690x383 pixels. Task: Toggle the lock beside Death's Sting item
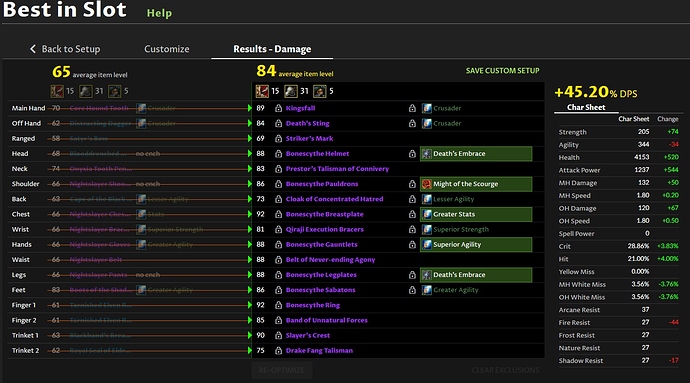pos(279,124)
